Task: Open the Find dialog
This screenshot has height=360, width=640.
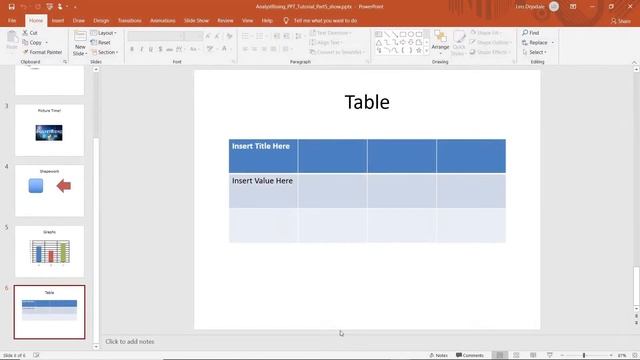Action: (x=531, y=33)
